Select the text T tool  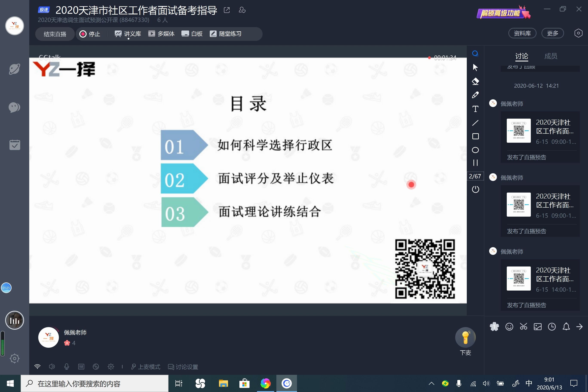pyautogui.click(x=475, y=109)
